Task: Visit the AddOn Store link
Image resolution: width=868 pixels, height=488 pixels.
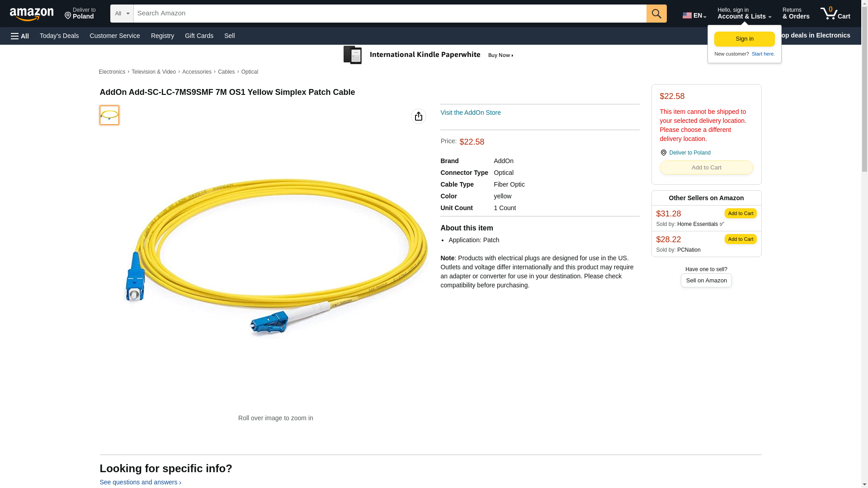Action: pos(470,113)
